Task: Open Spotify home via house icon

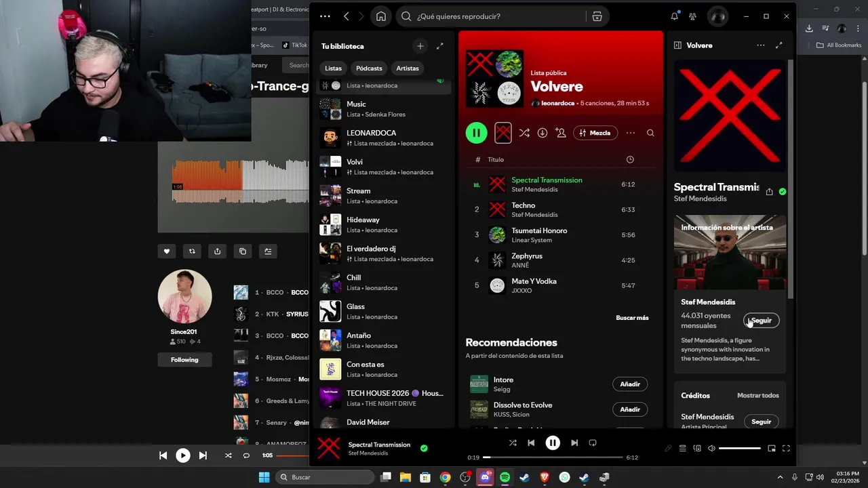Action: coord(381,16)
